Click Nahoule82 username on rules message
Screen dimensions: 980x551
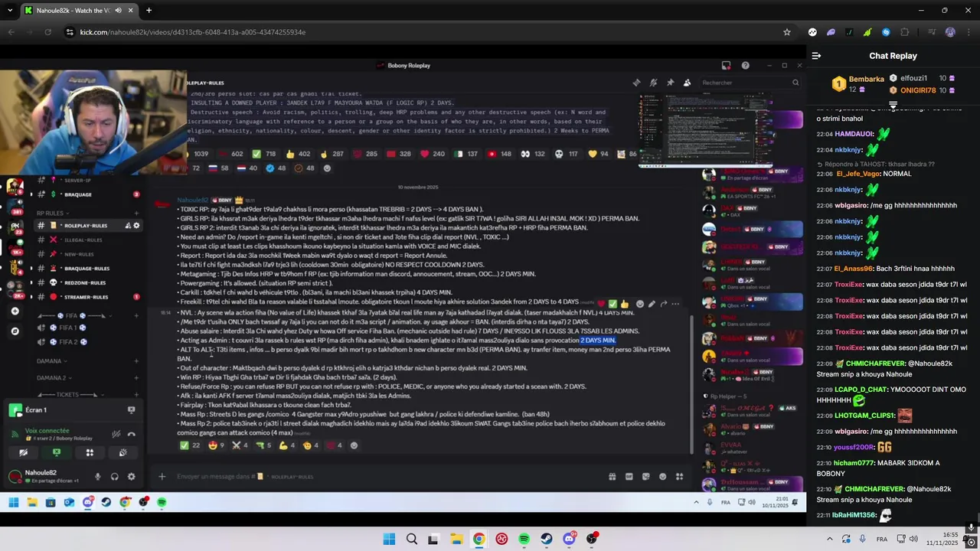pyautogui.click(x=192, y=200)
